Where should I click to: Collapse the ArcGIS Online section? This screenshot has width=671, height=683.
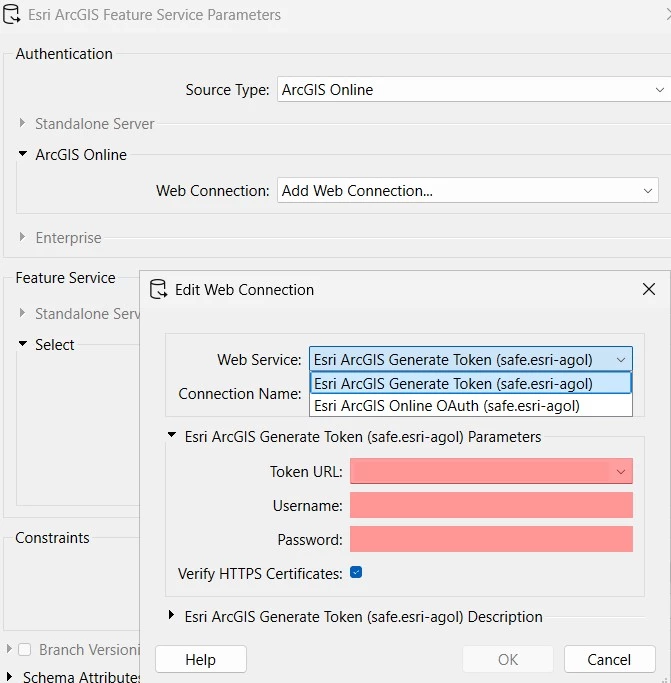tap(23, 154)
